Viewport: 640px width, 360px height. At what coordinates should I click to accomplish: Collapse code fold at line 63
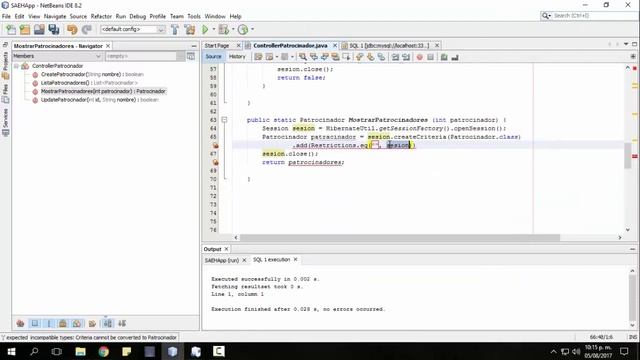[x=224, y=120]
